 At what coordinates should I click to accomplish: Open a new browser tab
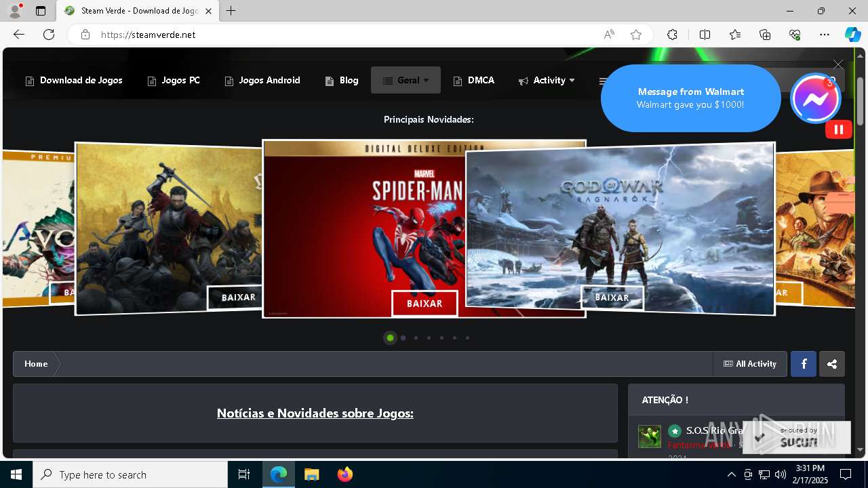[x=231, y=11]
